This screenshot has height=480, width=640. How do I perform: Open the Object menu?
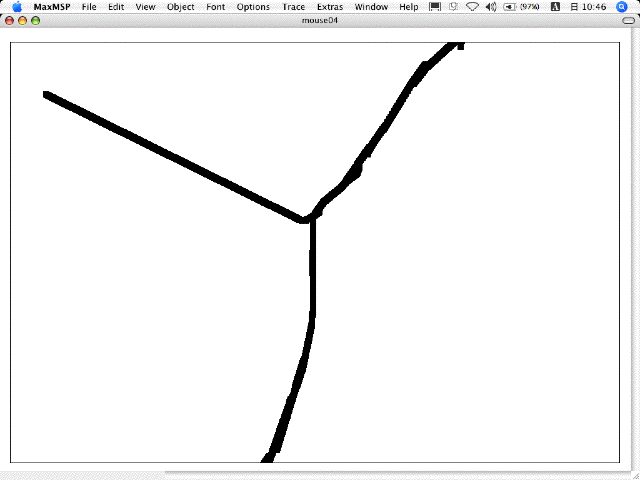181,7
